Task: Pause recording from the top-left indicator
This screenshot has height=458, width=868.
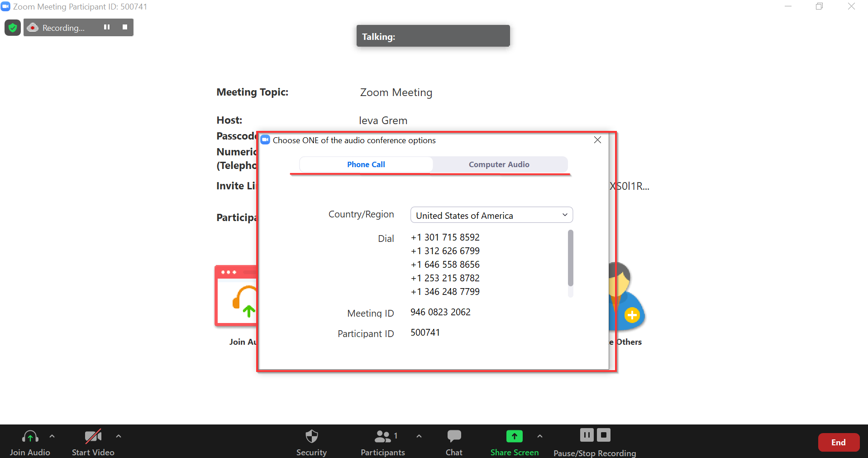Action: point(107,27)
